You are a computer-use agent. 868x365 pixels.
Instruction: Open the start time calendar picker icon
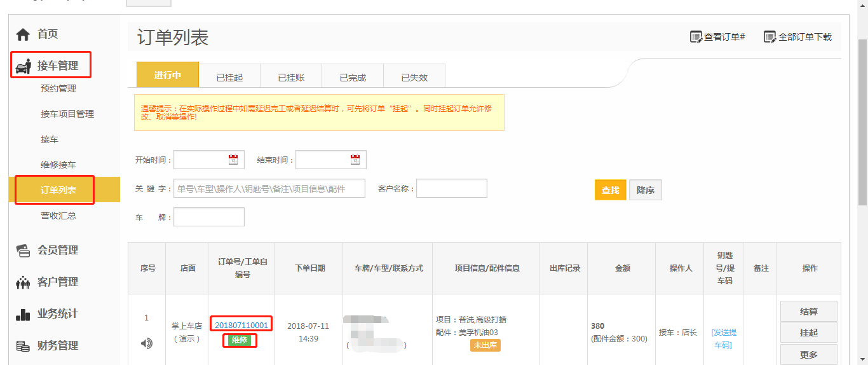[233, 160]
